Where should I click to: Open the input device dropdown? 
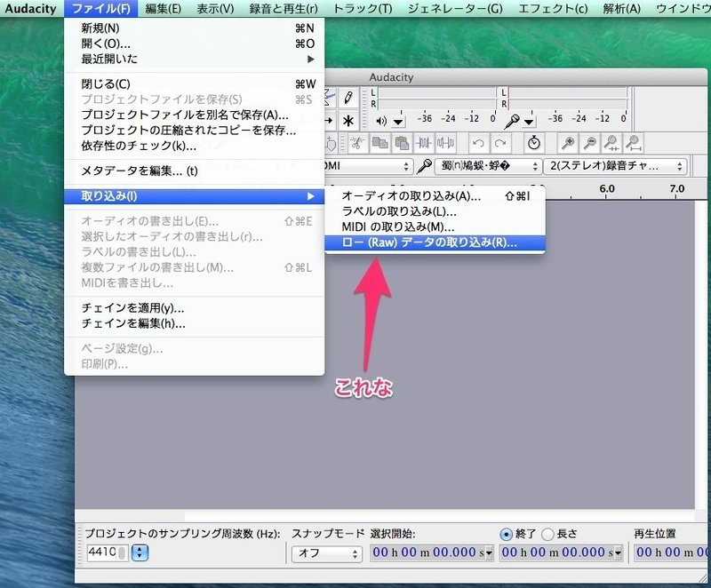click(x=488, y=166)
